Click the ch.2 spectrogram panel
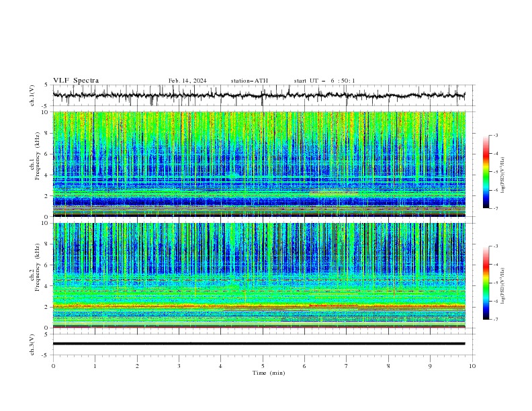The width and height of the screenshot is (532, 411). pos(259,275)
